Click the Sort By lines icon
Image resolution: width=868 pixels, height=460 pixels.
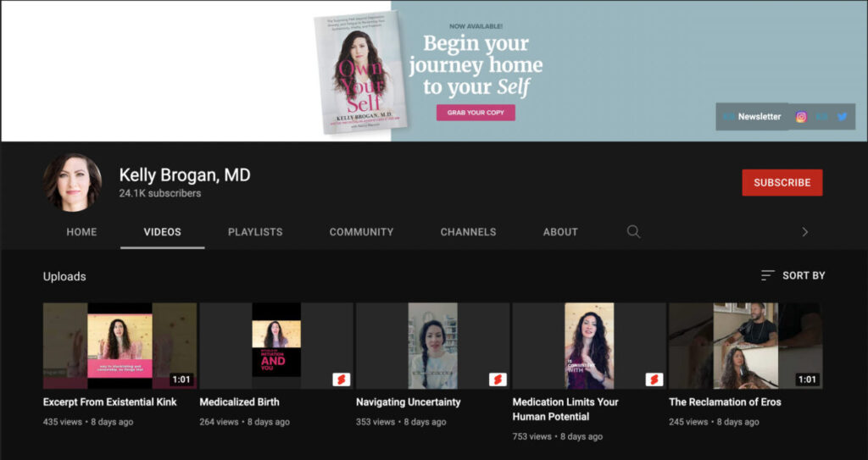[x=767, y=275]
